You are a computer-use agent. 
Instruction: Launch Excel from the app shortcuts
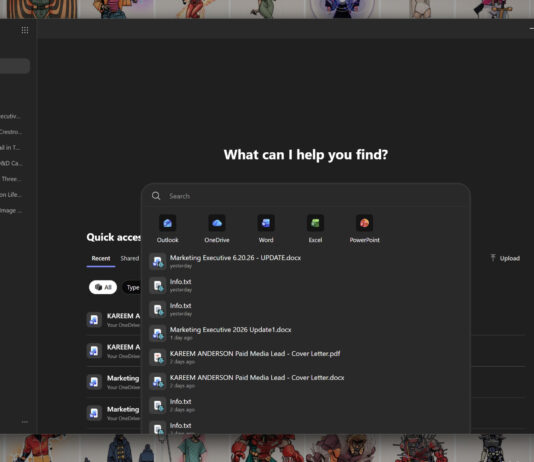pyautogui.click(x=315, y=223)
